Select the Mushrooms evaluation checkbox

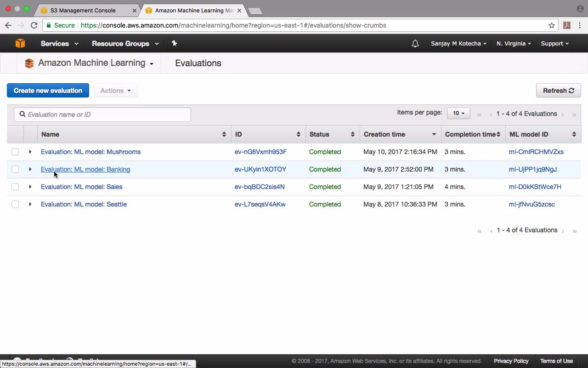pyautogui.click(x=15, y=152)
